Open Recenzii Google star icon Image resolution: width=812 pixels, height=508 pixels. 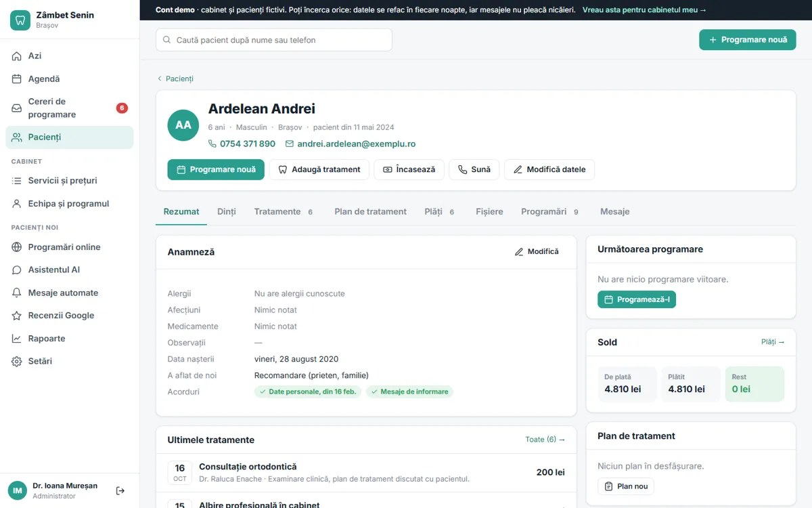click(x=17, y=316)
